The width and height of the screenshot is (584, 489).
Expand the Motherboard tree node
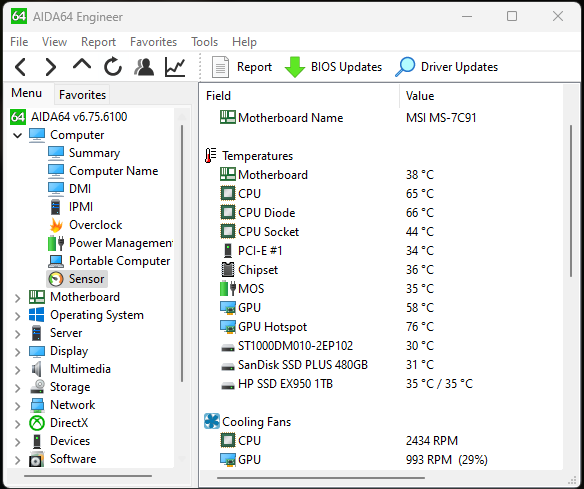tap(17, 298)
